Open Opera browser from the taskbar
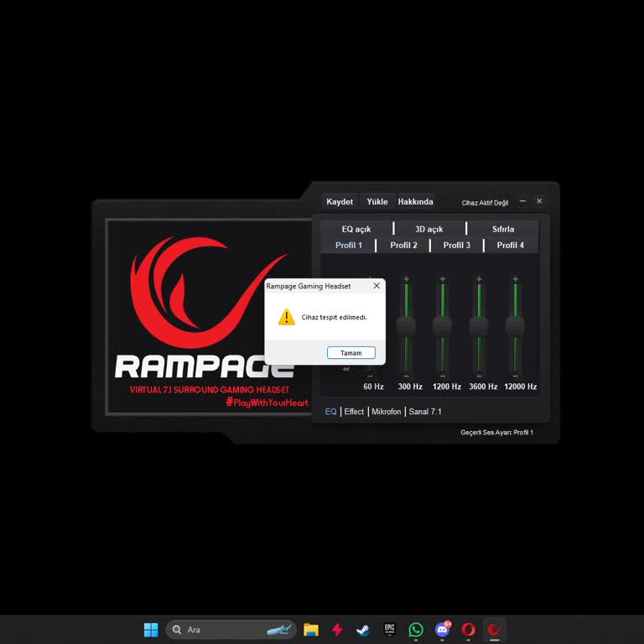The height and width of the screenshot is (644, 644). pyautogui.click(x=468, y=629)
